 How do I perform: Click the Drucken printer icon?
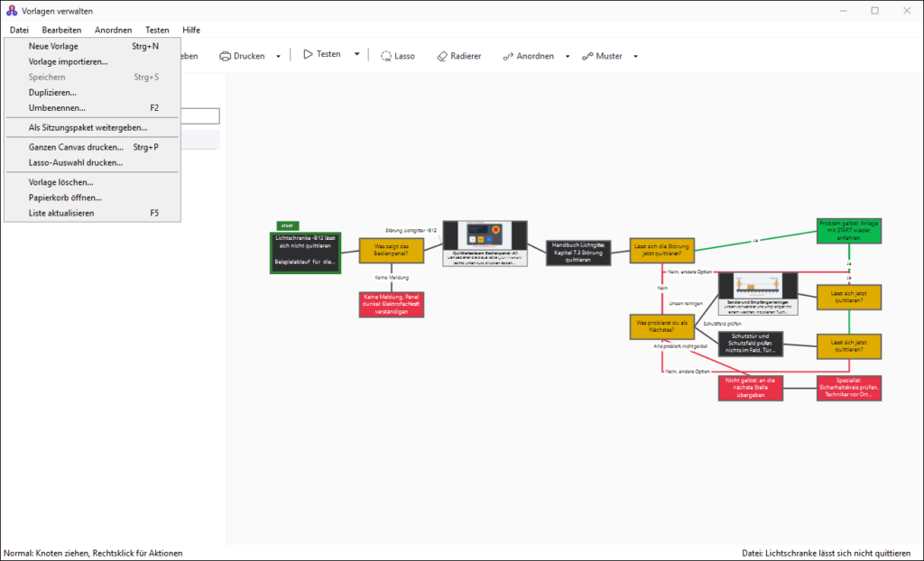coord(225,56)
